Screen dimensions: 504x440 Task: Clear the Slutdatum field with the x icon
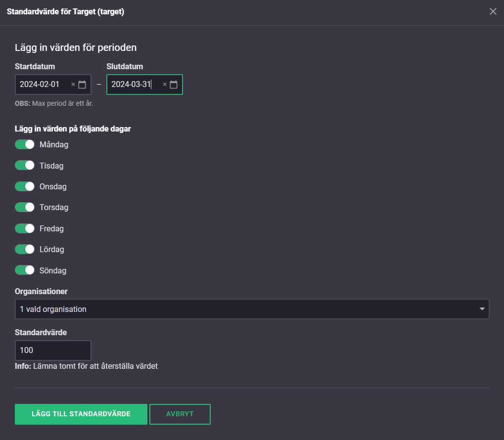tap(165, 85)
